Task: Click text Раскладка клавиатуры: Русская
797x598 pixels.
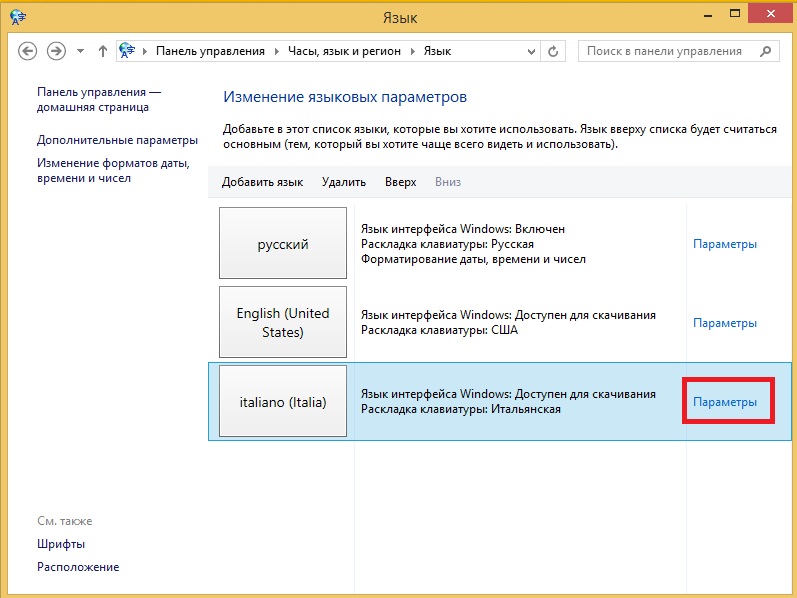Action: (x=447, y=244)
